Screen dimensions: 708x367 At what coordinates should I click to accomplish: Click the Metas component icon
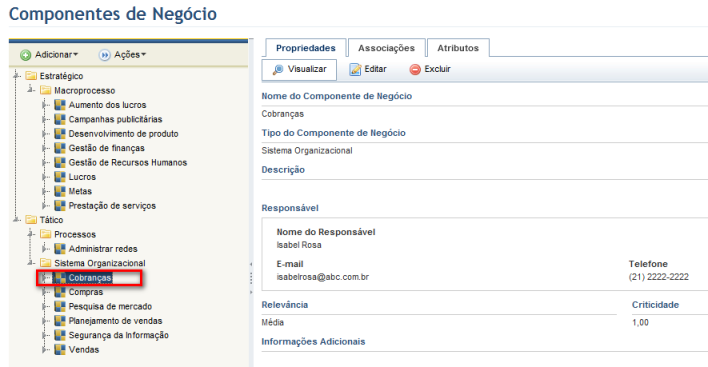pyautogui.click(x=60, y=191)
